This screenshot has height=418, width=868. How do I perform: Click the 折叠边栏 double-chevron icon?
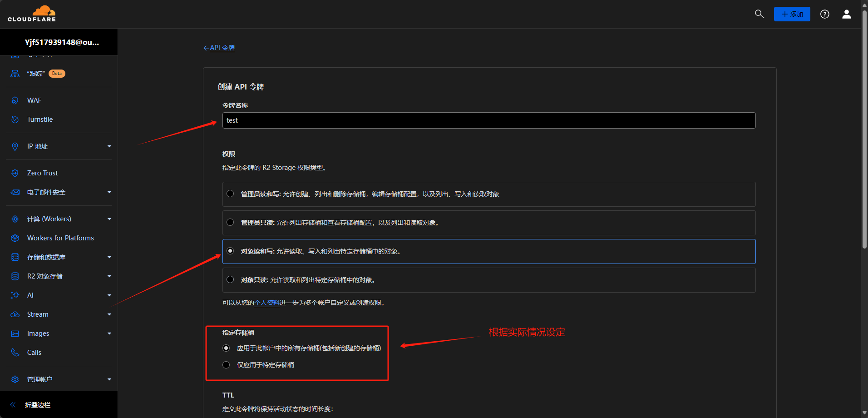click(13, 405)
